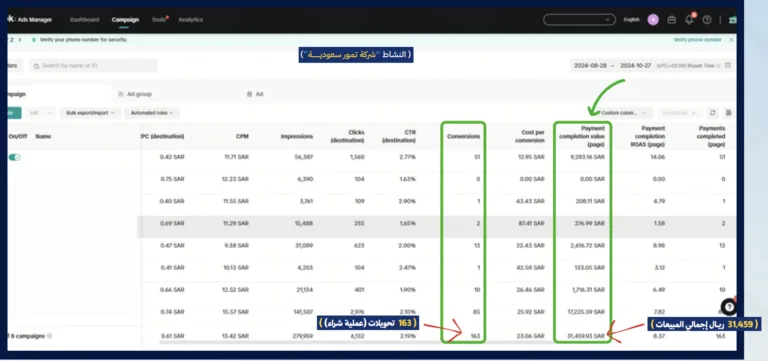Select the 31,459.93 SAR total value cell
Viewport: 768px width, 361px height.
coord(585,336)
